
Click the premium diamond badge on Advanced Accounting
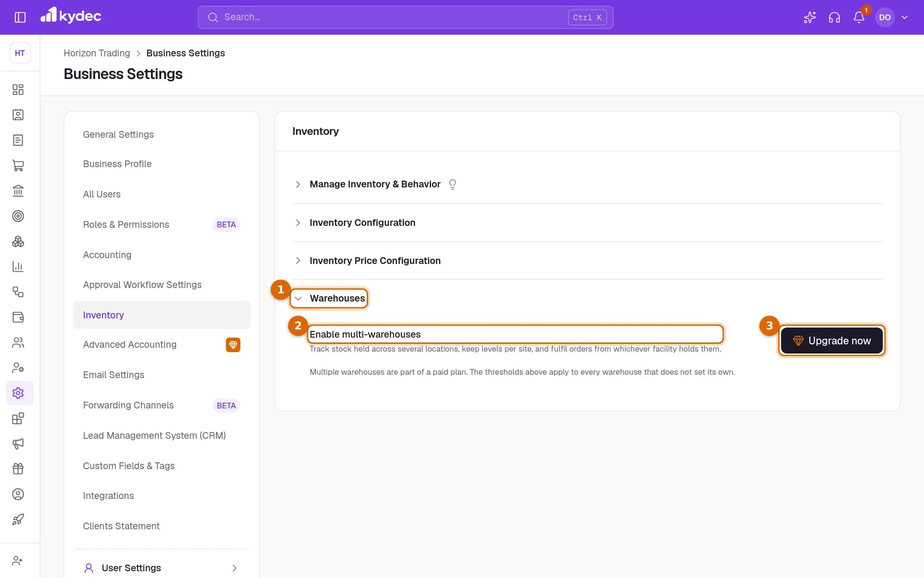coord(233,345)
